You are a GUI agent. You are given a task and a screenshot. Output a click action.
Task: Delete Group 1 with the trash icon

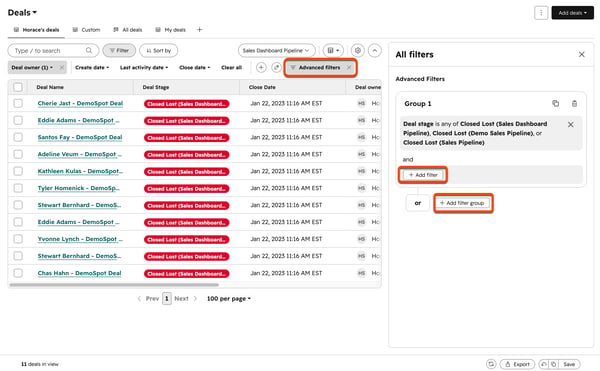tap(574, 103)
